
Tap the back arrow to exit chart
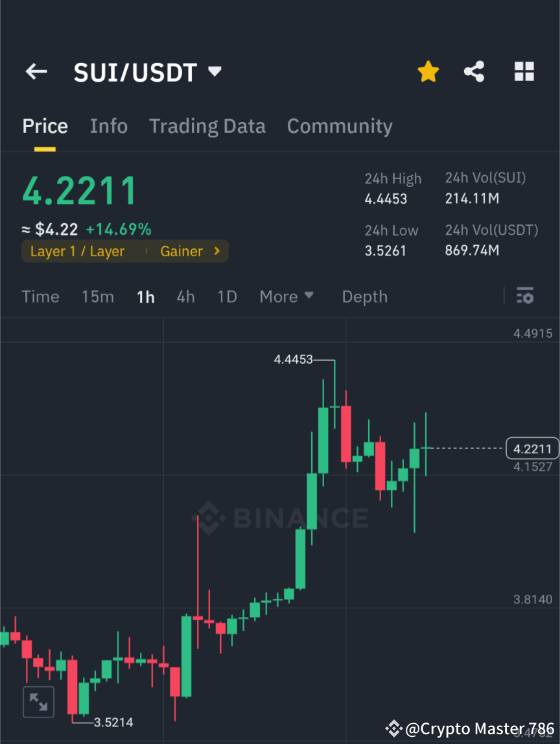coord(36,71)
